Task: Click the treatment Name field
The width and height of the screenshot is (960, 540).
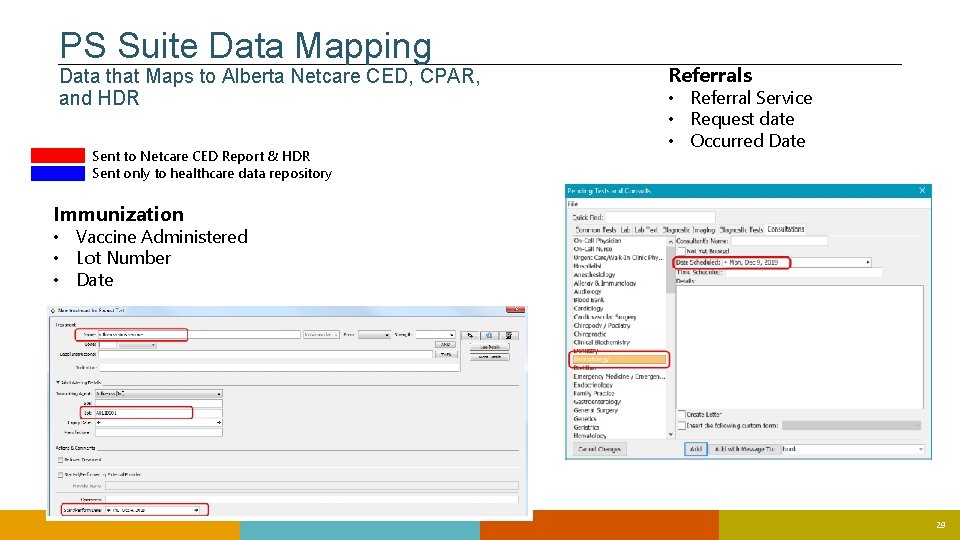Action: click(x=199, y=335)
